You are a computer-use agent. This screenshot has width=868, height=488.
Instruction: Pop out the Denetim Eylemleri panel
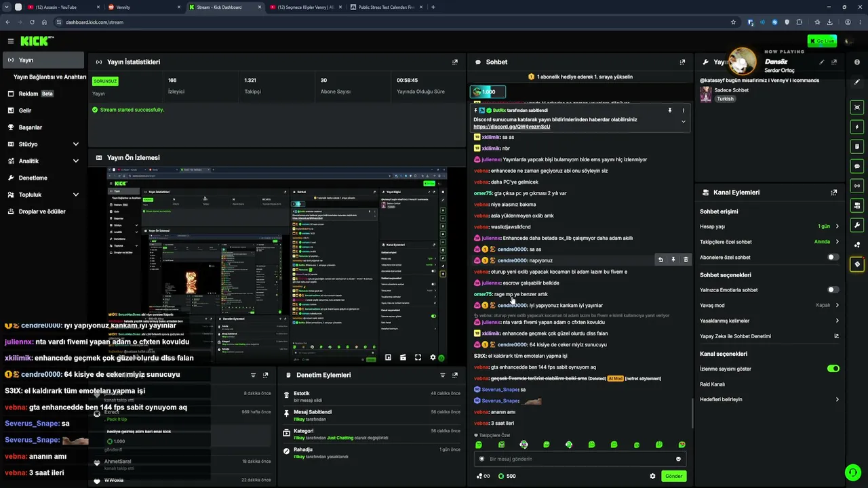(x=455, y=375)
